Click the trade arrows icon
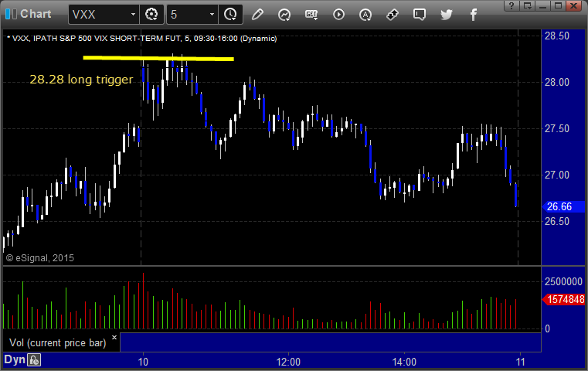Viewport: 588px width, 371px height. [x=393, y=15]
